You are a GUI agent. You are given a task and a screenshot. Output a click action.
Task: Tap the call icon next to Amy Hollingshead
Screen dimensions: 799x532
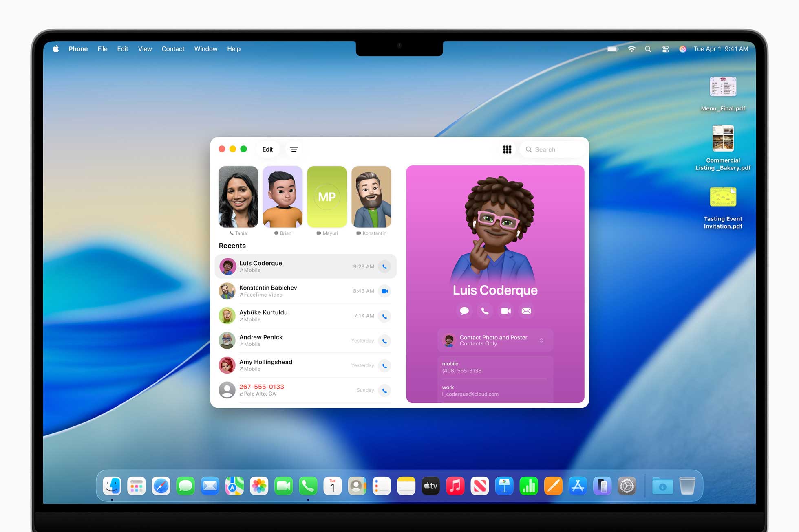tap(384, 365)
